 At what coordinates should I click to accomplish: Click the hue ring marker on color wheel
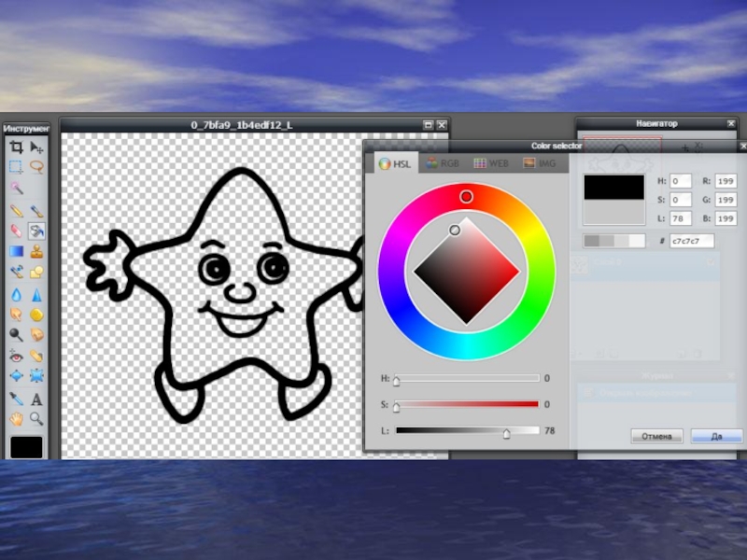coord(466,196)
